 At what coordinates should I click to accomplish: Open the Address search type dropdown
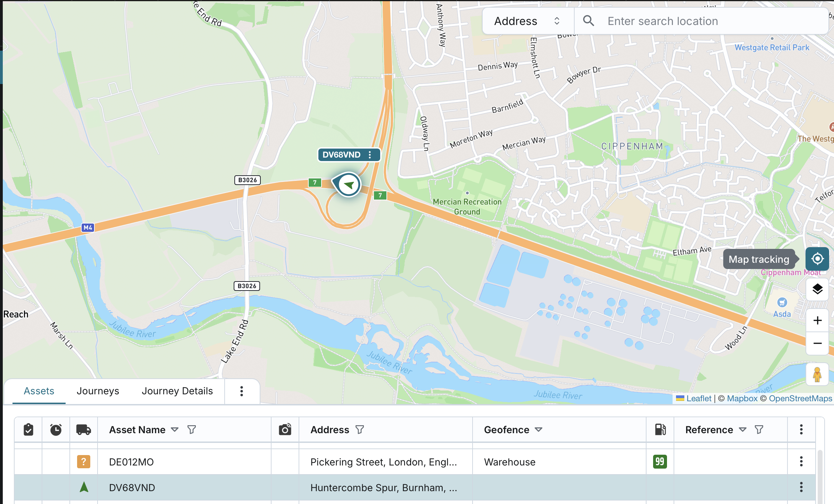coord(528,21)
